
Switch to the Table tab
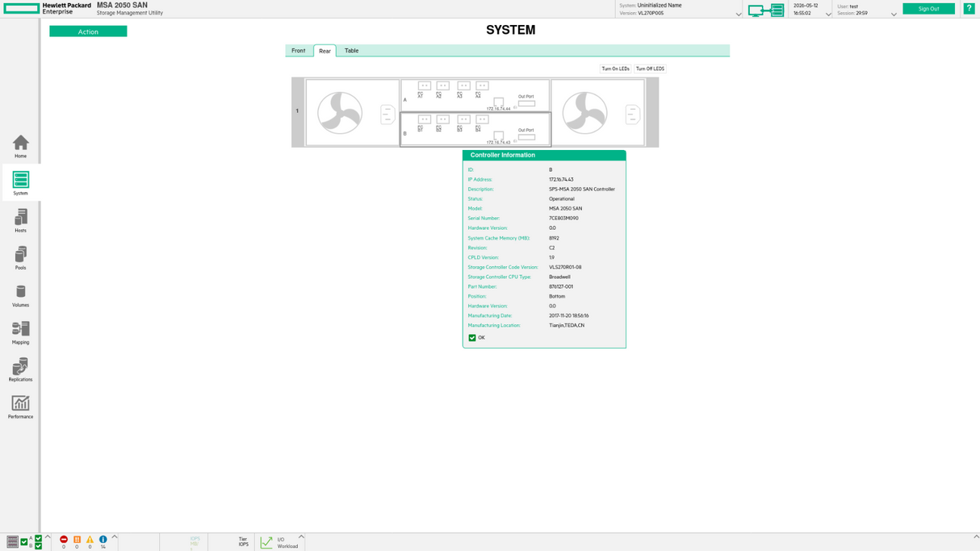pos(351,51)
